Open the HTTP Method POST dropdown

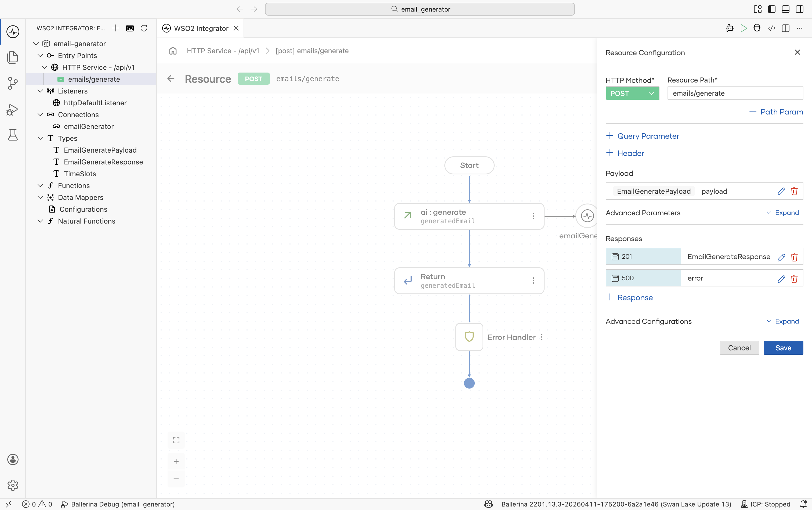(632, 94)
